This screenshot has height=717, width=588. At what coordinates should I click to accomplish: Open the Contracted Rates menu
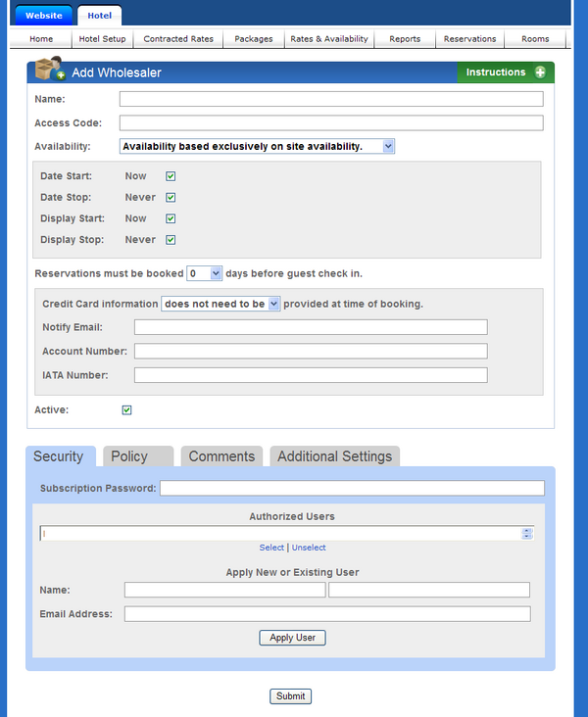178,39
